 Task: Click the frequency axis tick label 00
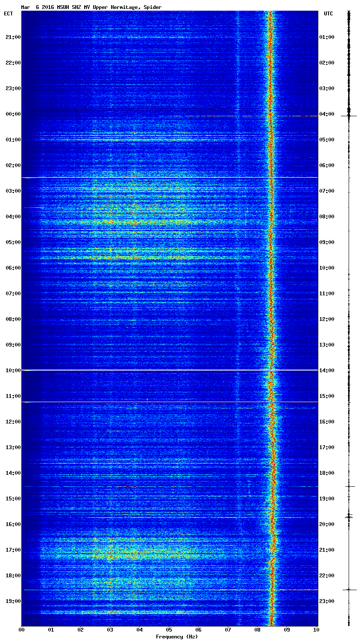click(21, 629)
